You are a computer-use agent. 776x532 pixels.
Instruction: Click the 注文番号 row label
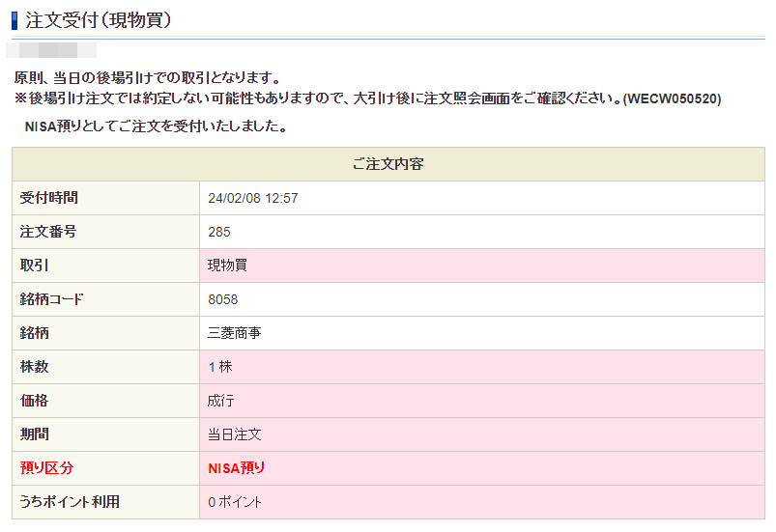point(49,232)
